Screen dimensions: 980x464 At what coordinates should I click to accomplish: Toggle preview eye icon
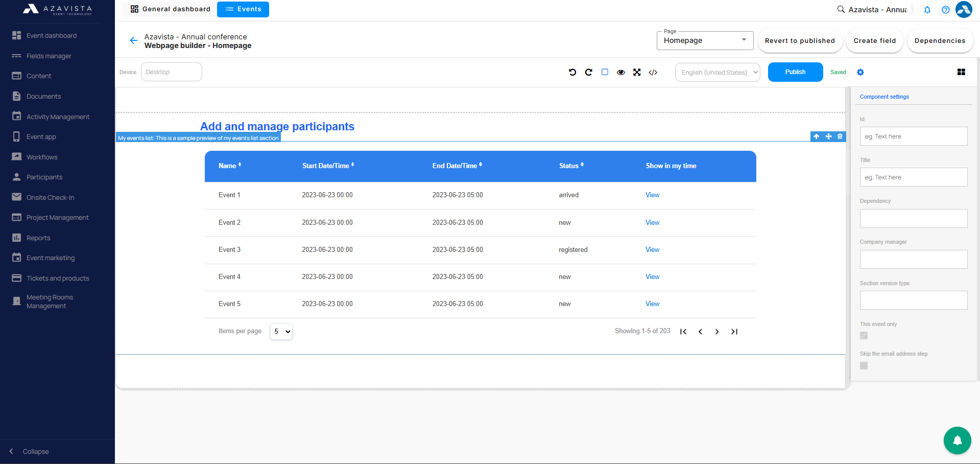(621, 73)
